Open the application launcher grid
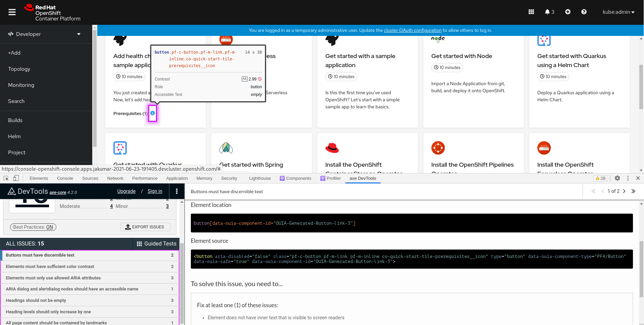This screenshot has width=644, height=325. pyautogui.click(x=531, y=12)
